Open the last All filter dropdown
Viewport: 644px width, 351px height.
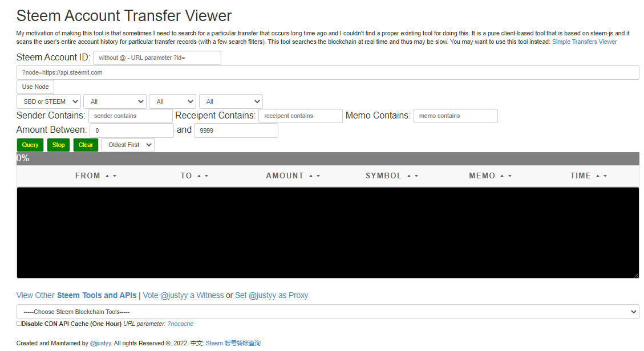231,101
